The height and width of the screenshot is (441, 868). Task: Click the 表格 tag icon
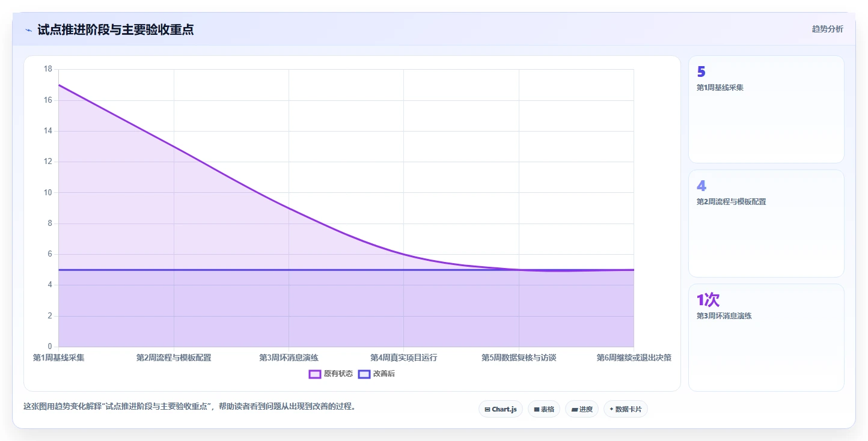537,409
